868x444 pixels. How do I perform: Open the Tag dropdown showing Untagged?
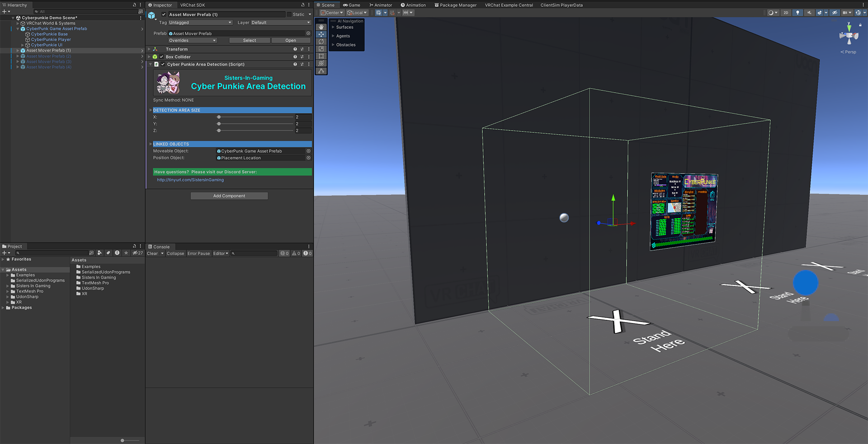pyautogui.click(x=200, y=23)
